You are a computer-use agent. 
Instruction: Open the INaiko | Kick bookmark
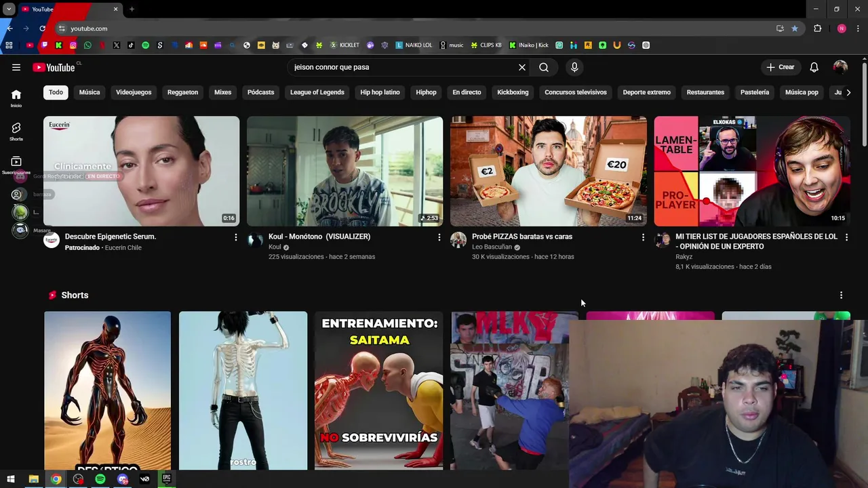pyautogui.click(x=529, y=45)
